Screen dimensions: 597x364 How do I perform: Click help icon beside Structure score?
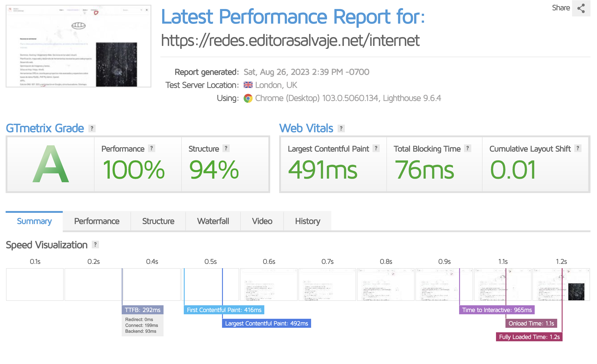tap(226, 148)
